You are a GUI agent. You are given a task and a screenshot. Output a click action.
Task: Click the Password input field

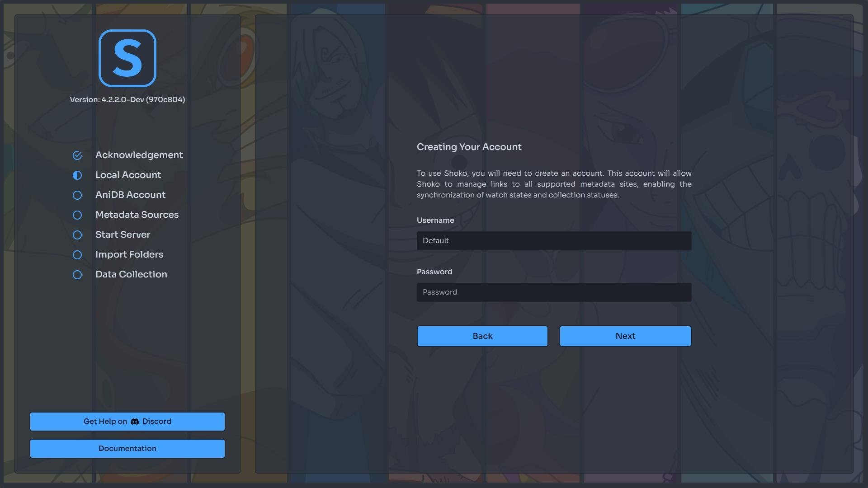[554, 292]
